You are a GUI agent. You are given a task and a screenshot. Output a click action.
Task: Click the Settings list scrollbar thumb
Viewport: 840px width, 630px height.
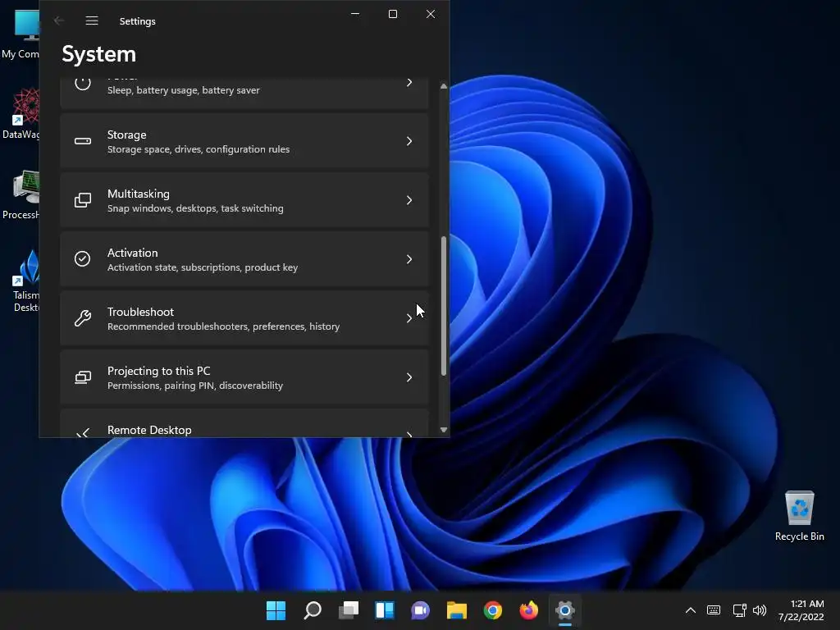tap(444, 306)
